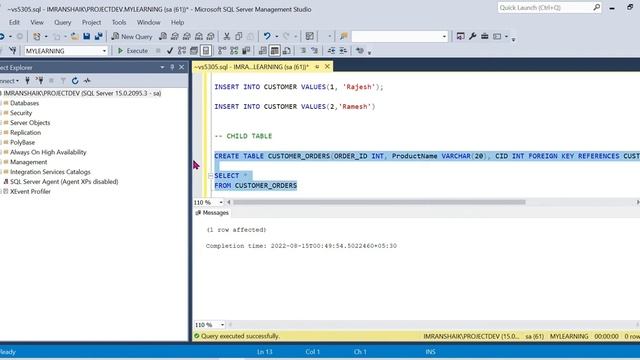This screenshot has width=640, height=360.
Task: Refresh the Object Explorer tree
Action: (75, 80)
